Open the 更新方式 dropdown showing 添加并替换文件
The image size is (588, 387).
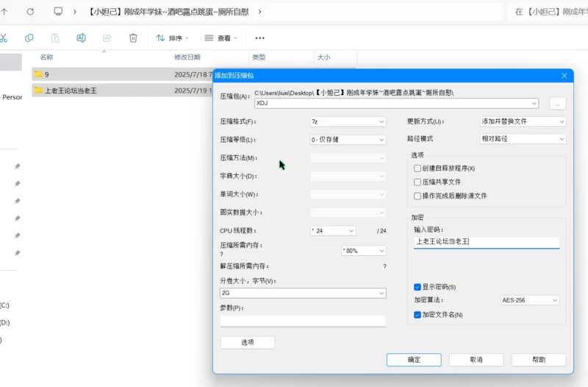[x=523, y=121]
